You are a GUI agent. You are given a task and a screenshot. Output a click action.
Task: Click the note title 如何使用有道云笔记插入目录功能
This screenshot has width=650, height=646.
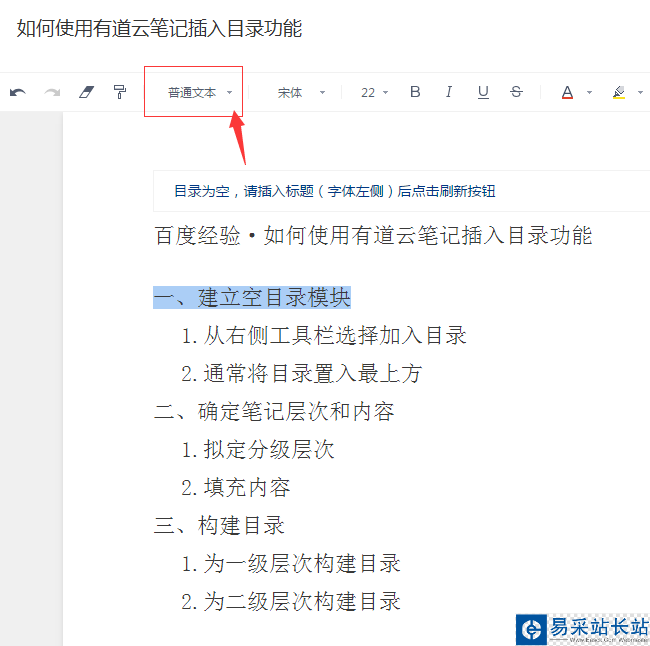coord(159,29)
